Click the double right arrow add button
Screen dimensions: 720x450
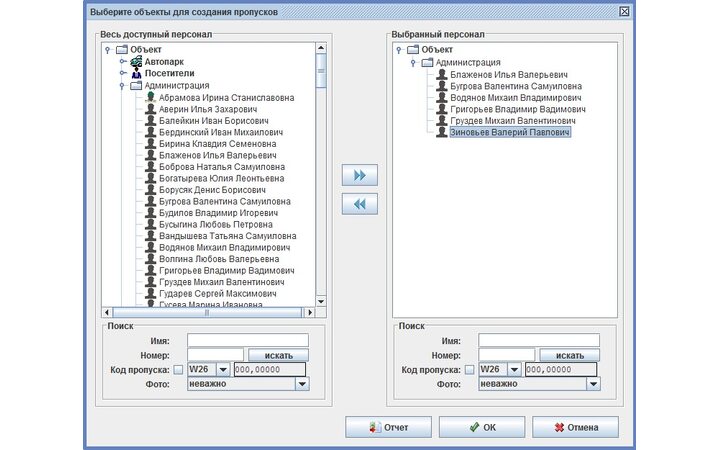pyautogui.click(x=360, y=175)
